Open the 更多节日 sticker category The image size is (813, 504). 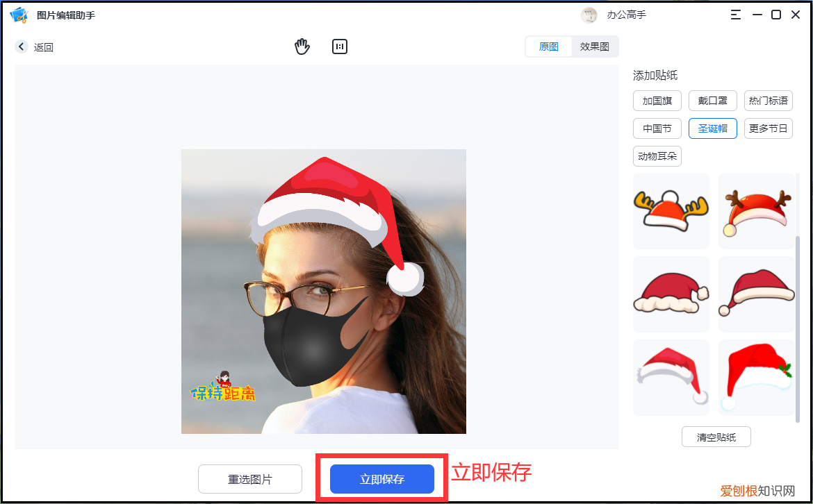[x=768, y=128]
